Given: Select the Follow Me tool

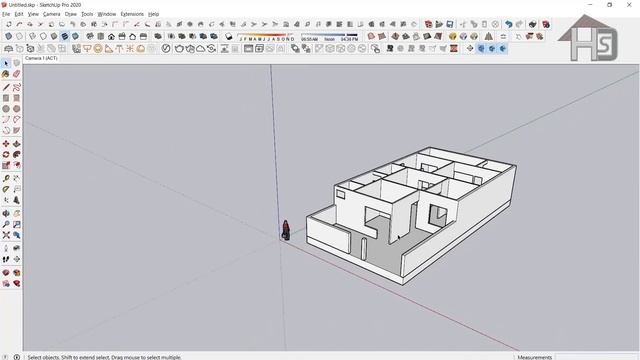Looking at the screenshot, I should (x=16, y=154).
